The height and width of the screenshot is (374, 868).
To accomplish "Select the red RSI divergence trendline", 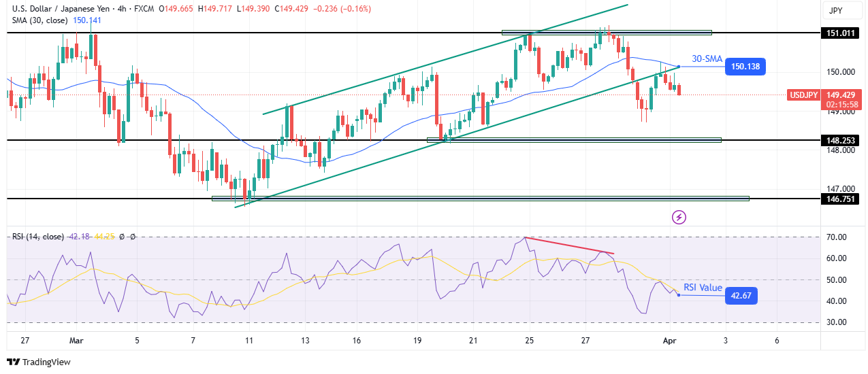I will pyautogui.click(x=570, y=245).
